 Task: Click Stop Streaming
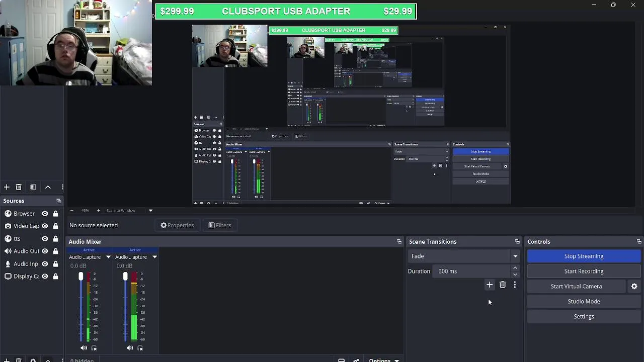click(x=584, y=256)
